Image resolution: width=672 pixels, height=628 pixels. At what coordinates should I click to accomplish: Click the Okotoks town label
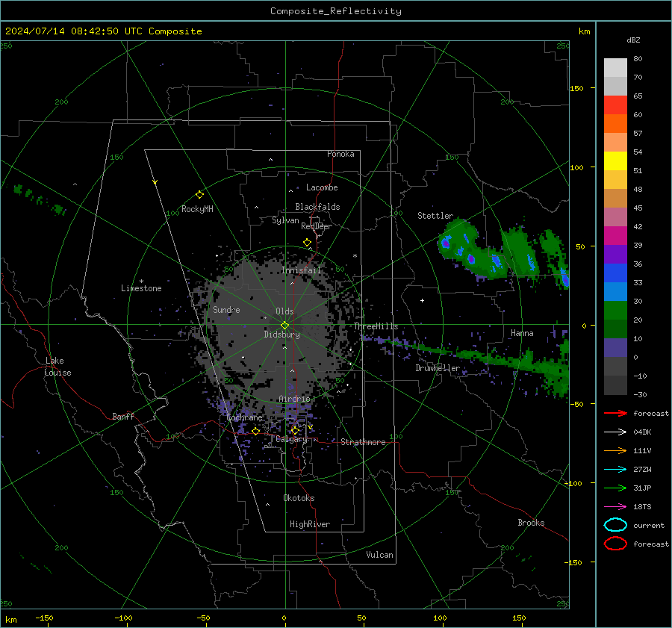click(299, 498)
